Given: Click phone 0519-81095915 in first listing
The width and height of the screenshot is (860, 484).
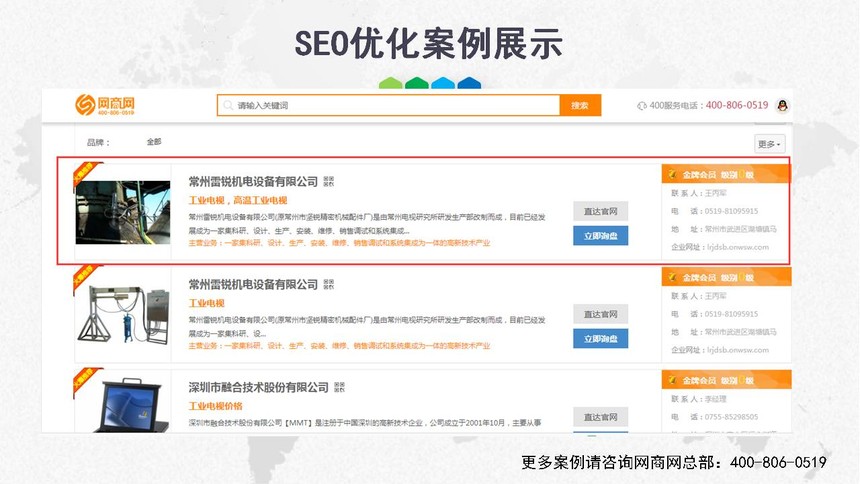Looking at the screenshot, I should coord(731,211).
